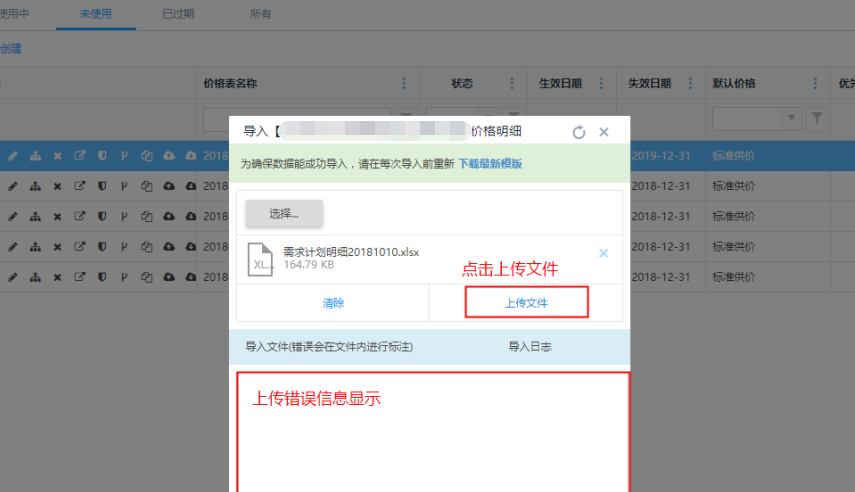The image size is (855, 492).
Task: Open the 价格表名称 column options menu
Action: [404, 84]
